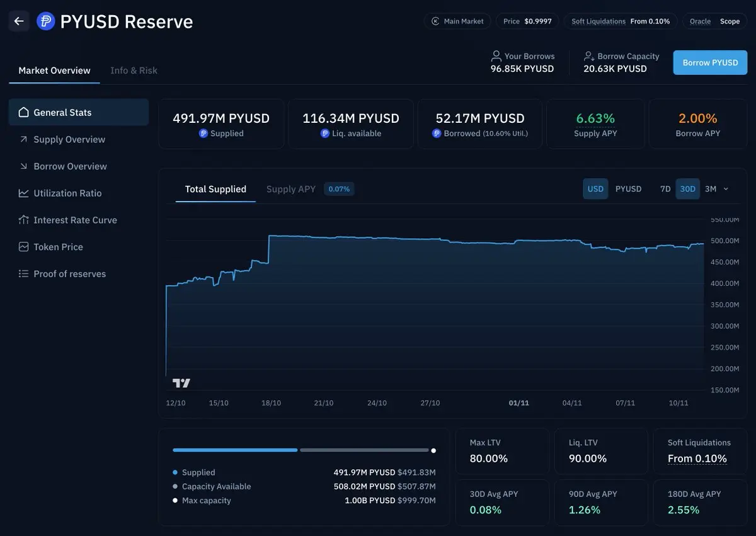The width and height of the screenshot is (756, 536).
Task: Select the 7D time range
Action: click(x=665, y=189)
